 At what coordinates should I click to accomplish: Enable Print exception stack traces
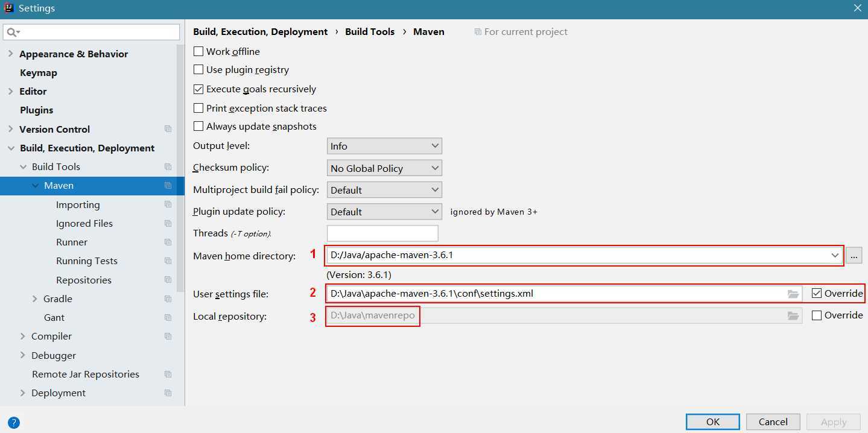click(198, 108)
